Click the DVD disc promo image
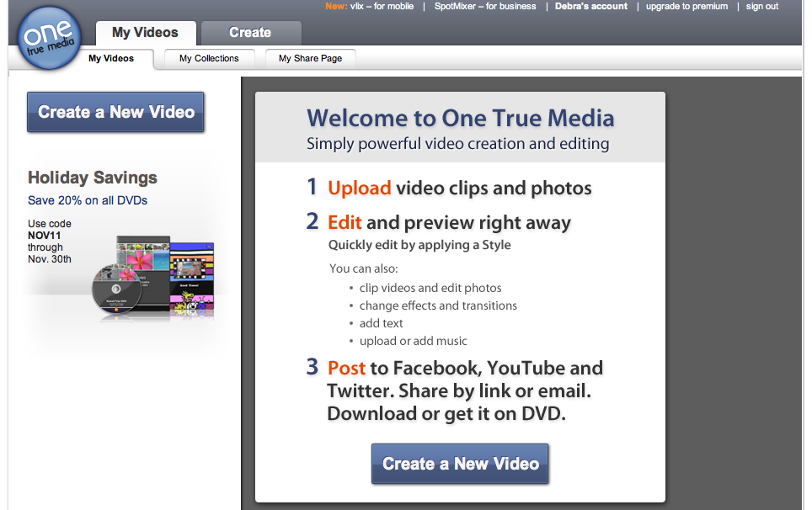The height and width of the screenshot is (510, 812). (x=116, y=289)
